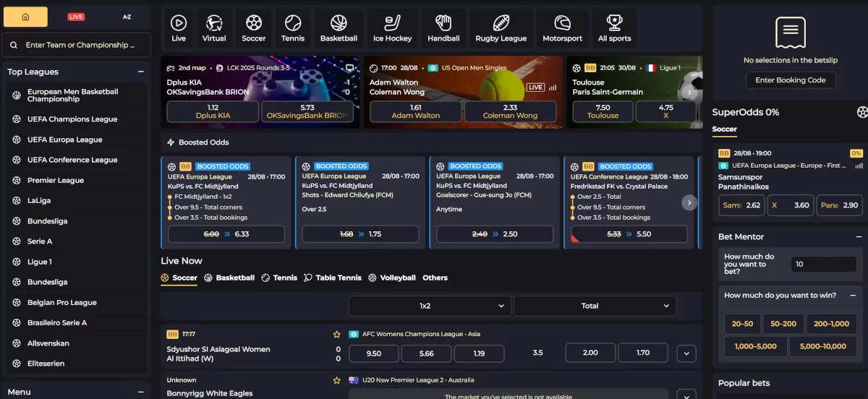Select over 3.5 total at 2.00
Screen dimensions: 868x399
(590, 353)
